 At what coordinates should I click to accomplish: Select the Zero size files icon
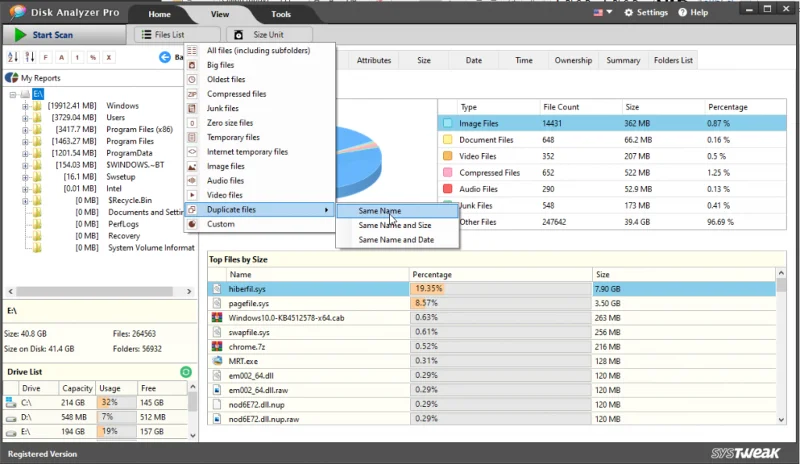[192, 123]
